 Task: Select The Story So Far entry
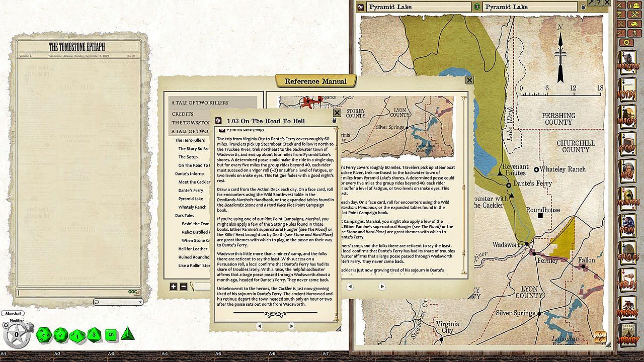click(194, 149)
